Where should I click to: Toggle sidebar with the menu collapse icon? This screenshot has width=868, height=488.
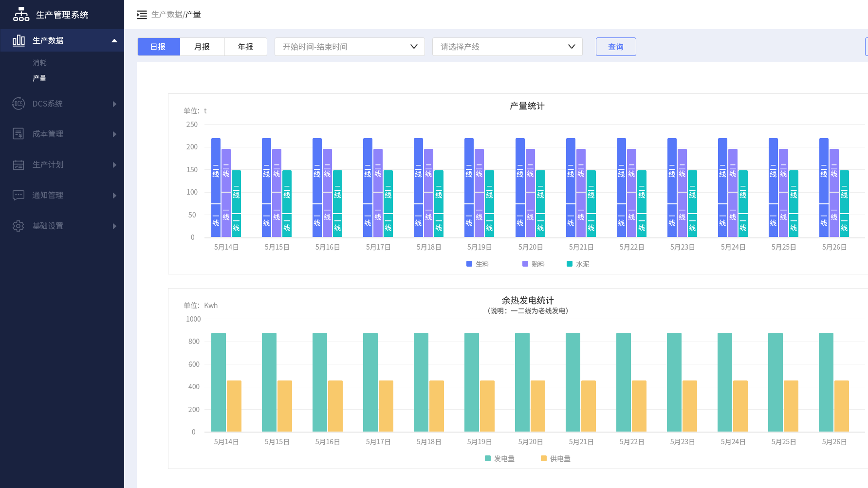coord(142,15)
